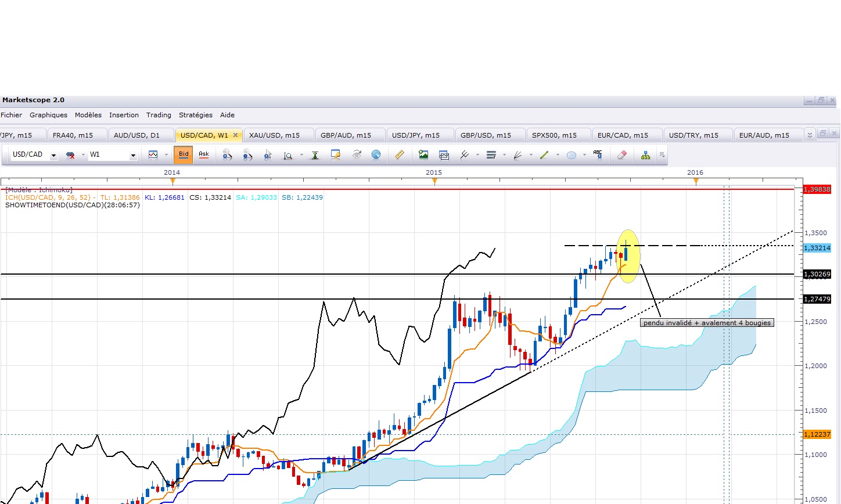Pick the ellipse shape drawing tool

tap(571, 155)
